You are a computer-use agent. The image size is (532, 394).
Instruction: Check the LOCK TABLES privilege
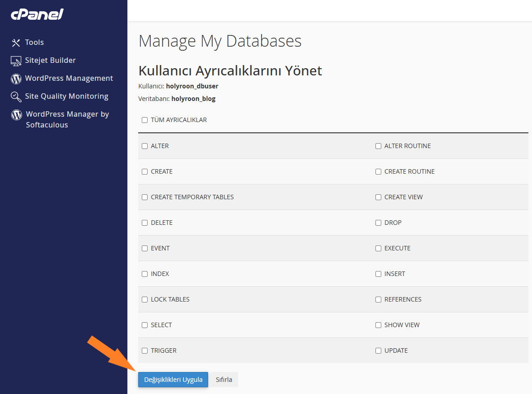(144, 299)
